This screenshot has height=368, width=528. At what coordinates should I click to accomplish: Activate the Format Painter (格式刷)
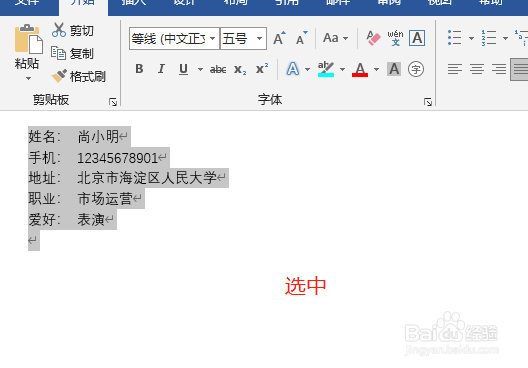point(78,76)
